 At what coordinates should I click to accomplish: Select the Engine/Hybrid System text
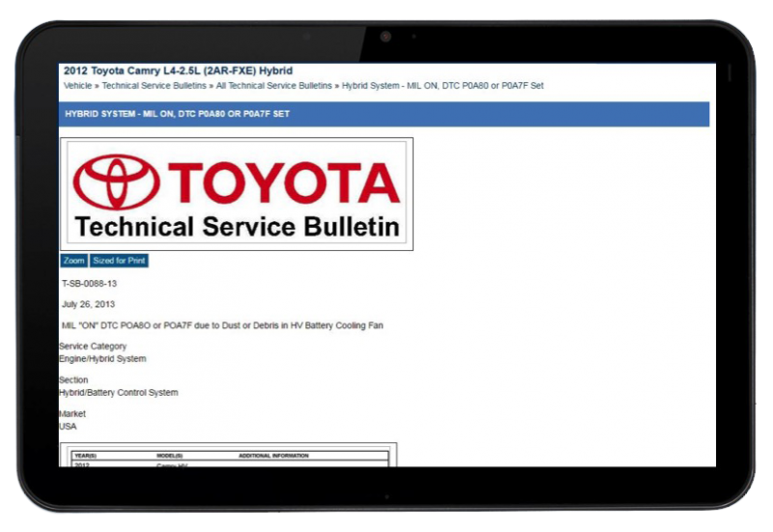tap(102, 358)
